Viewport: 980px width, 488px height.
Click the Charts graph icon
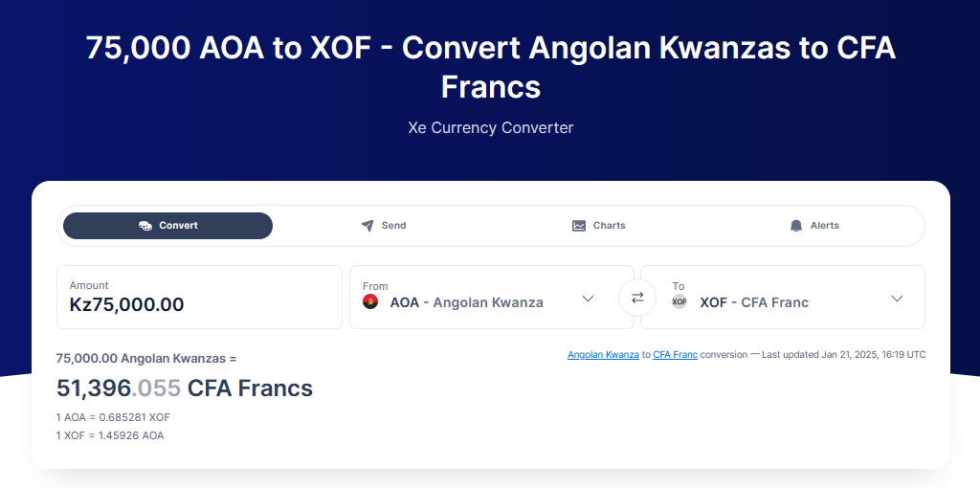point(579,226)
